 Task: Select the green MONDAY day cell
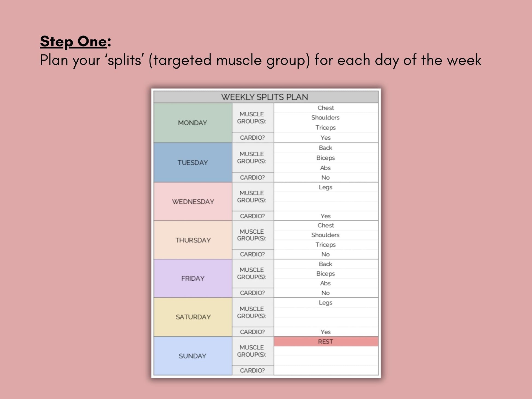[193, 123]
